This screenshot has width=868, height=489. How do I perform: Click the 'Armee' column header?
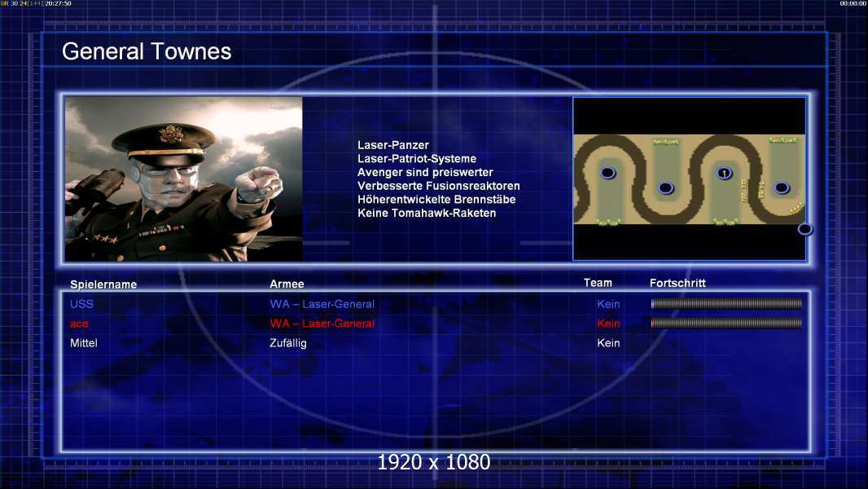point(287,284)
